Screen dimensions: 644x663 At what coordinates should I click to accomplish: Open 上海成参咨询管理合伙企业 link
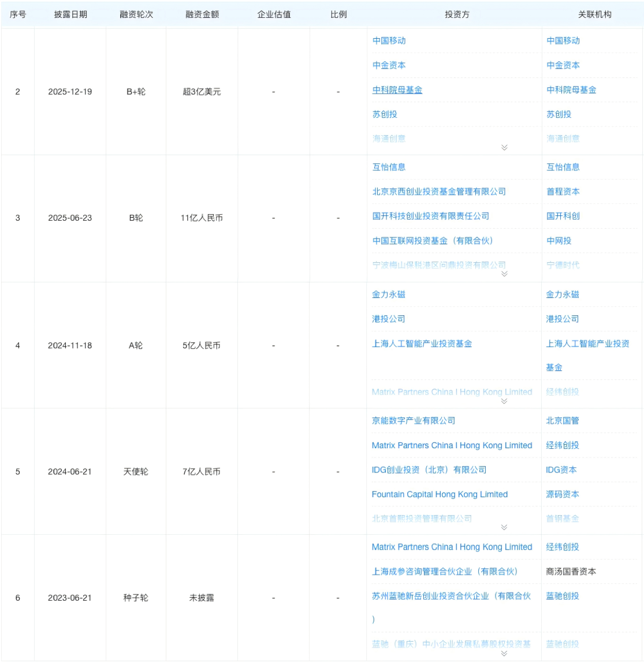[x=445, y=571]
